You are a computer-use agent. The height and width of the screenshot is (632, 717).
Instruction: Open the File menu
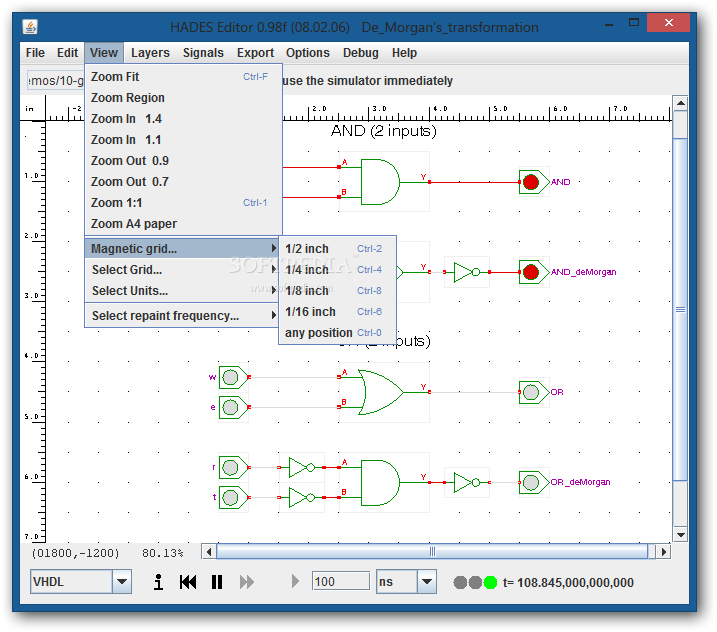click(x=35, y=53)
